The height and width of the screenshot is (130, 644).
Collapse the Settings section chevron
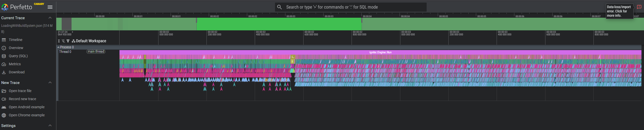coord(50,126)
